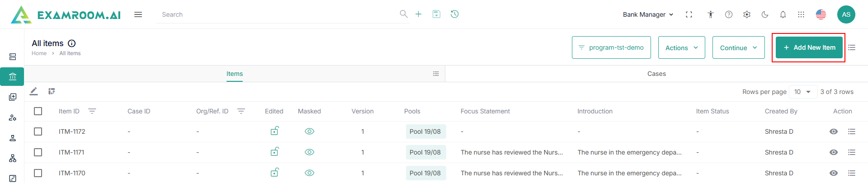Switch to the Cases tab

pos(656,74)
